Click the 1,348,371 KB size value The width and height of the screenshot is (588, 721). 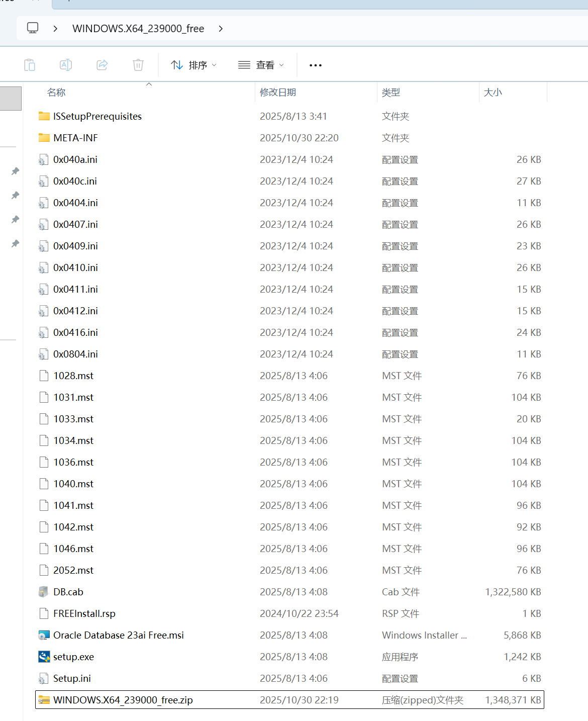[513, 700]
